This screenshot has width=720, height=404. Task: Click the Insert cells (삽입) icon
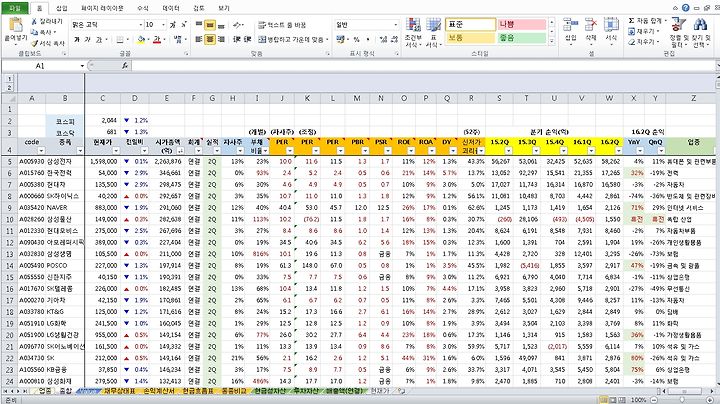570,26
